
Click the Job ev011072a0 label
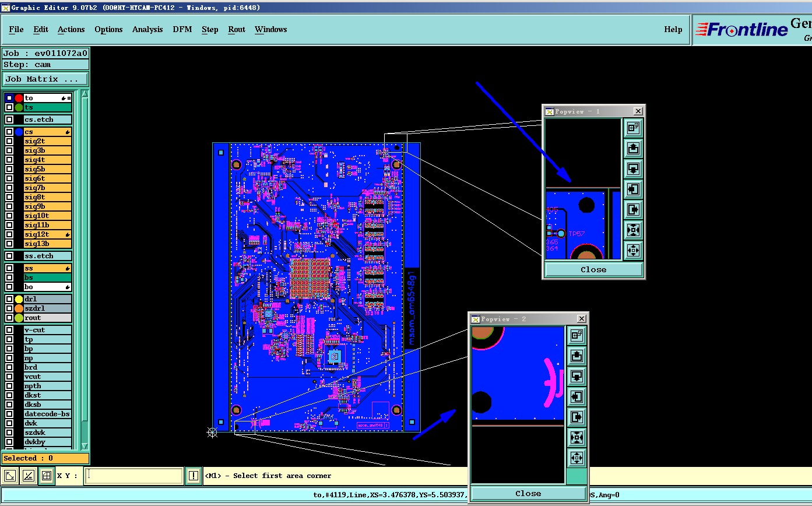(45, 53)
